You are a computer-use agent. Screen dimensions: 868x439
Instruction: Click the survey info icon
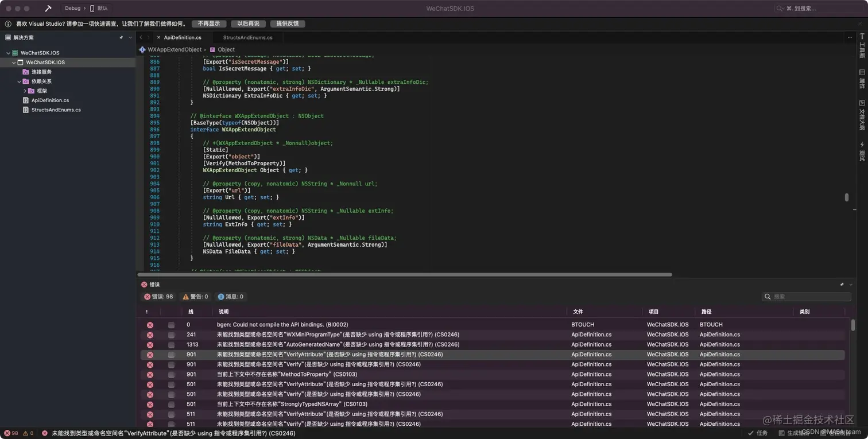point(8,24)
